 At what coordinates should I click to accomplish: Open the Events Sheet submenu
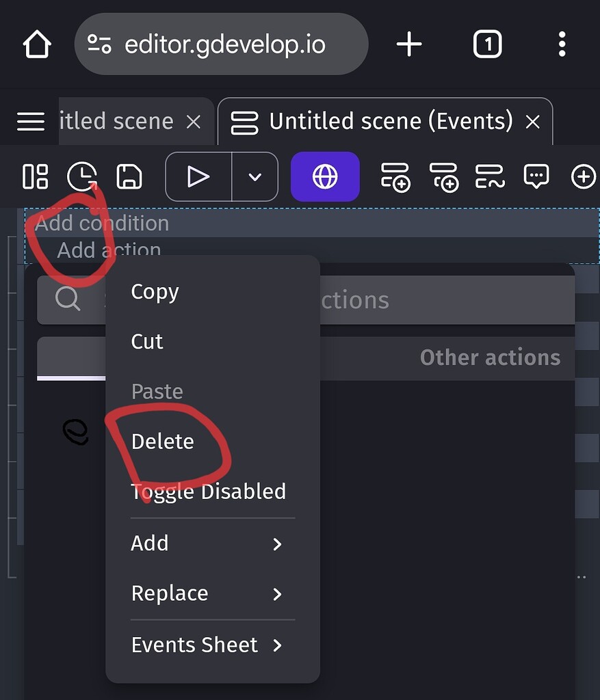(195, 645)
